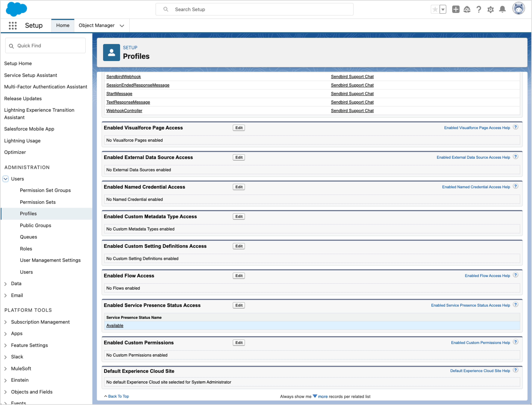Click the help icon beside Enabled Flow Access Help
This screenshot has width=532, height=405.
(516, 275)
